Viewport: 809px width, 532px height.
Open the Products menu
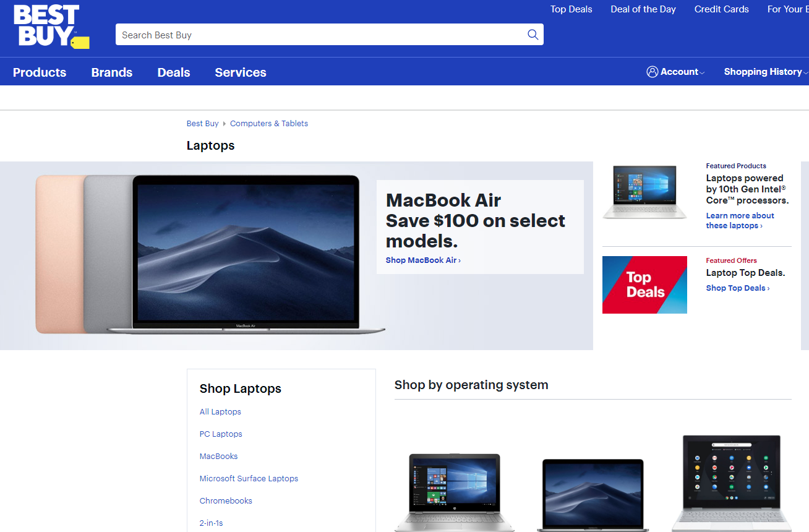point(40,72)
